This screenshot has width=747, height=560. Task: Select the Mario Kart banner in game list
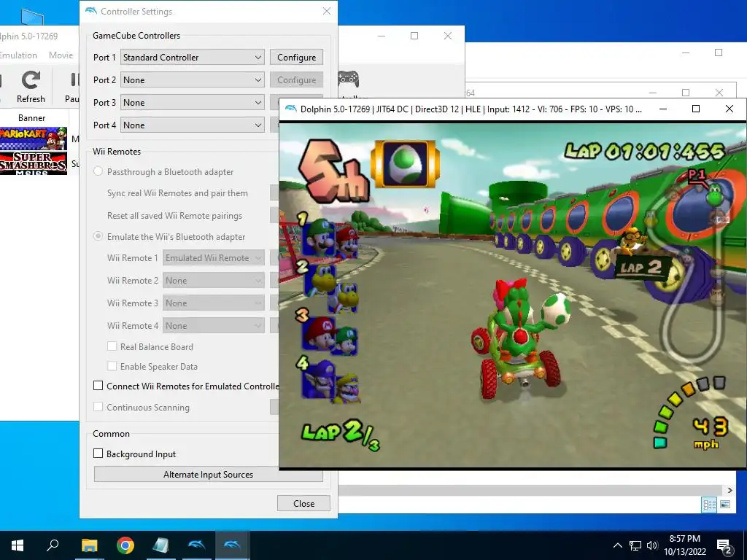[x=34, y=139]
